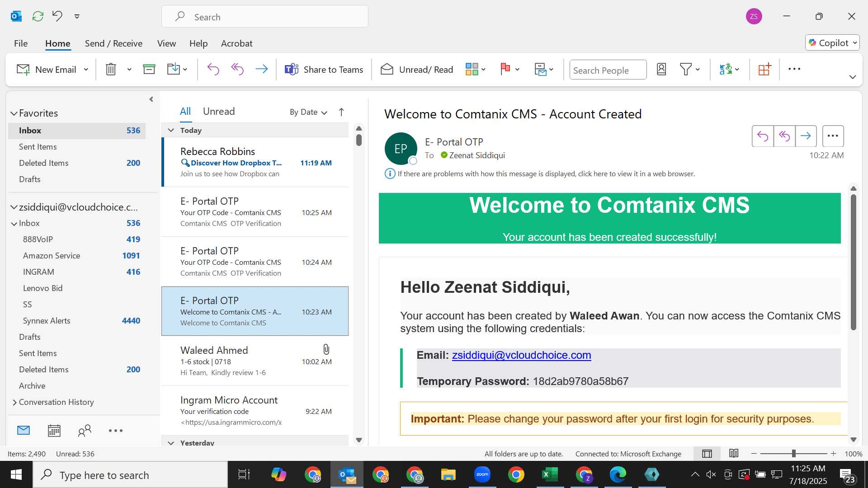The width and height of the screenshot is (868, 488).
Task: Click the Send/Receive sync icon in title bar
Action: 38,16
